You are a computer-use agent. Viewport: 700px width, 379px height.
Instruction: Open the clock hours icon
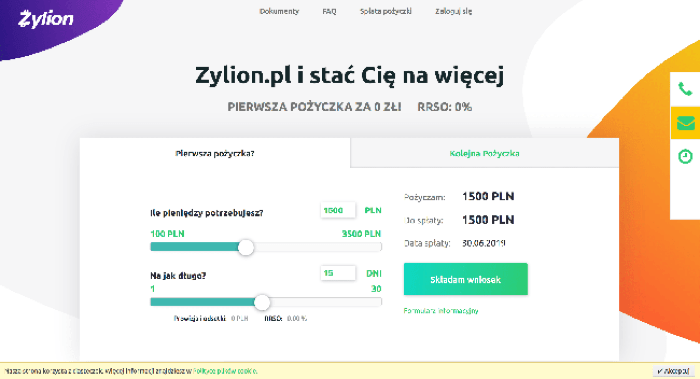pos(685,156)
